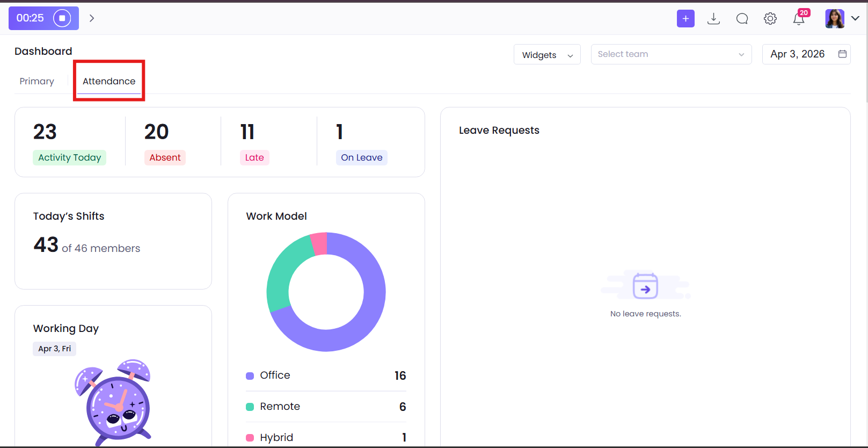The width and height of the screenshot is (868, 448).
Task: Switch to the Primary tab
Action: coord(37,81)
